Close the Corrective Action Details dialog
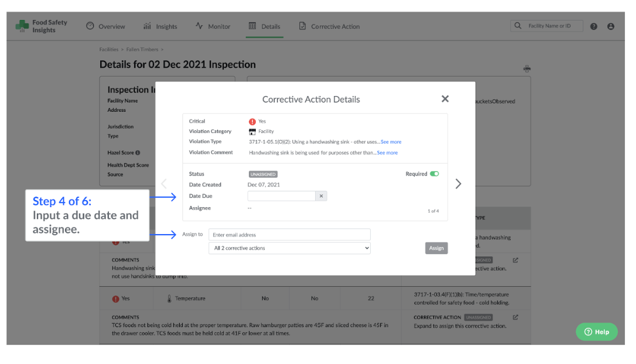 pos(445,99)
